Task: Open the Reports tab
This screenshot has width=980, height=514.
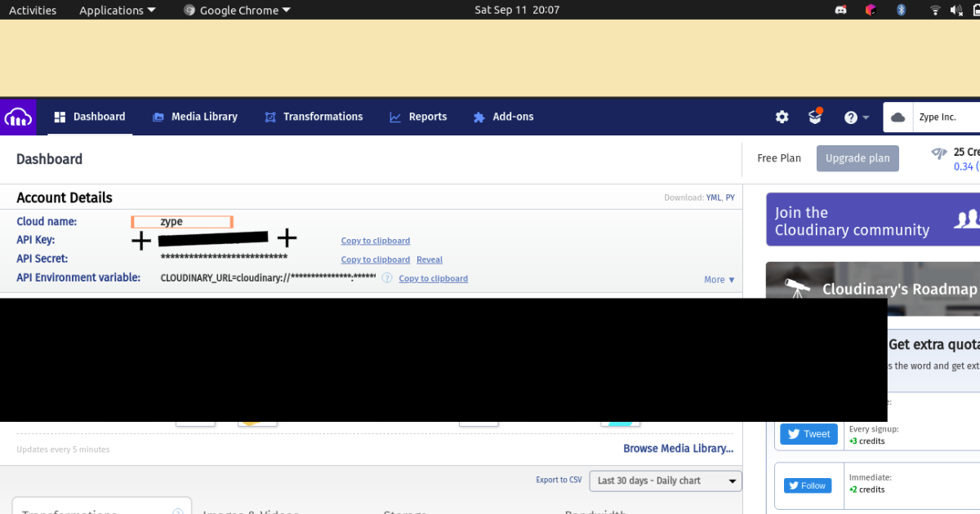Action: point(418,117)
